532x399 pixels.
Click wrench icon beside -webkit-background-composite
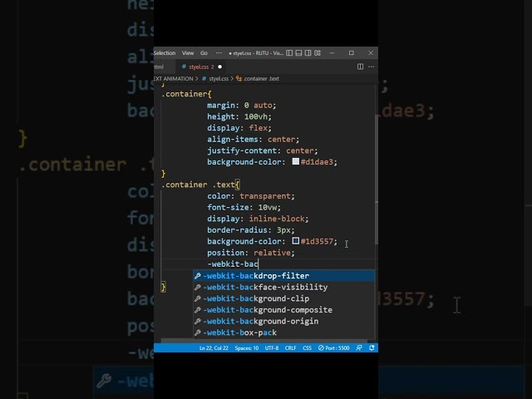click(x=198, y=310)
